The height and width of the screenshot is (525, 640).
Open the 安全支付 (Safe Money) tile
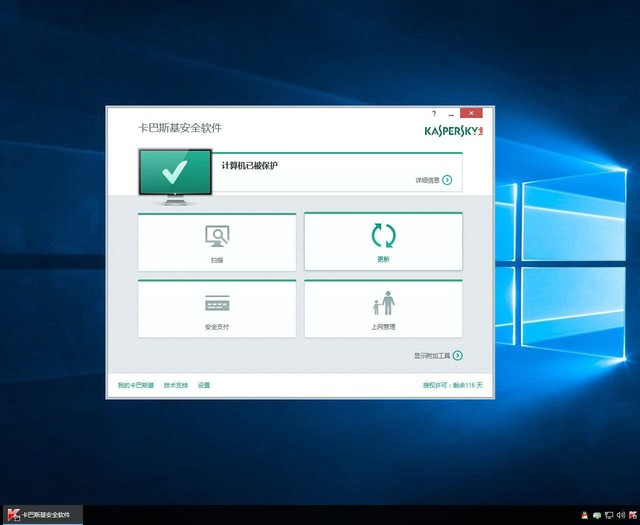pyautogui.click(x=217, y=309)
